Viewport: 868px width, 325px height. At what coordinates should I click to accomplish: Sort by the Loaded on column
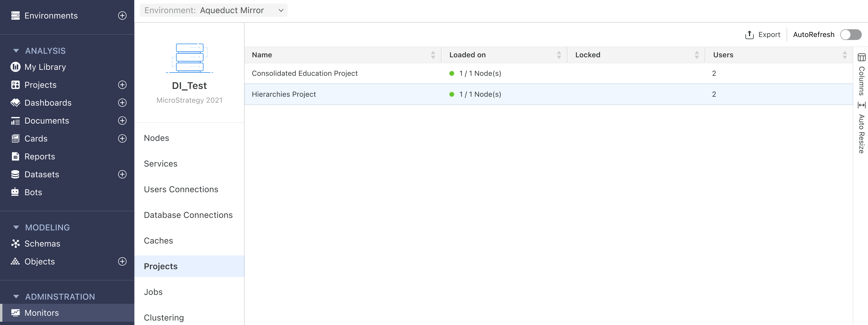point(559,55)
